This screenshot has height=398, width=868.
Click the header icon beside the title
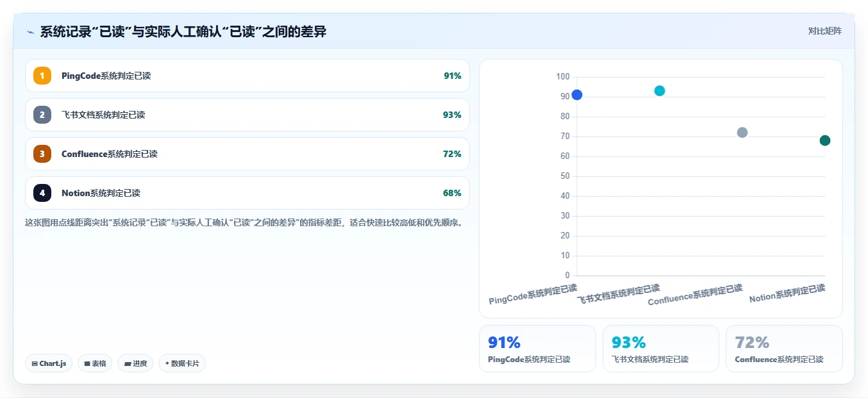30,32
